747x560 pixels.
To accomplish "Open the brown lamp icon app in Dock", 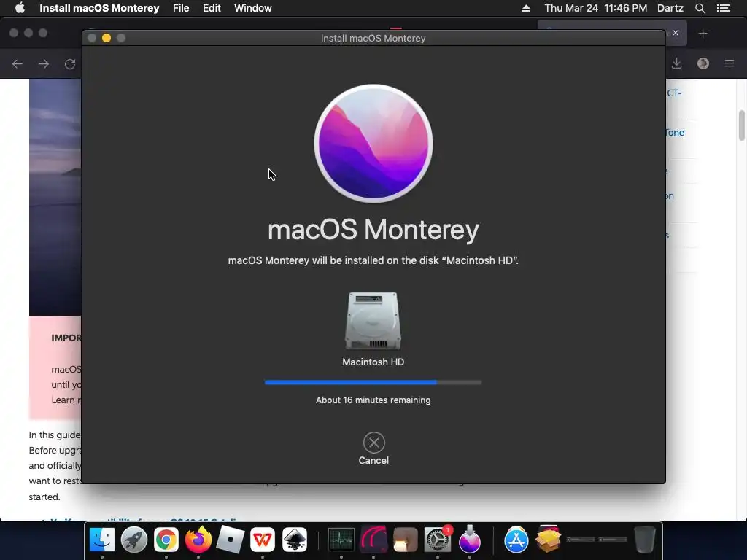I will 406,540.
